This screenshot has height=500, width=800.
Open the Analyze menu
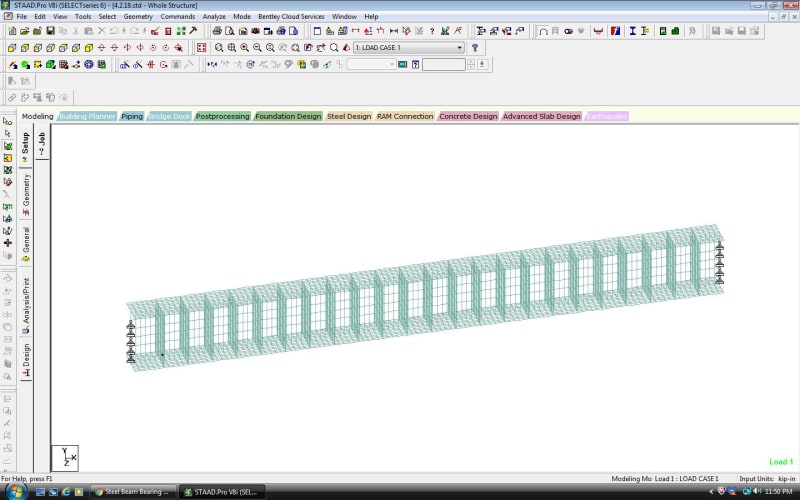[214, 16]
